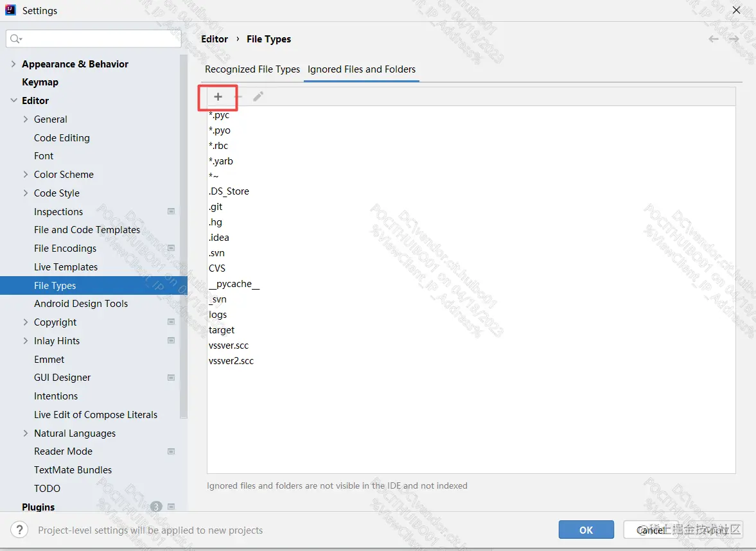Image resolution: width=756 pixels, height=551 pixels.
Task: Close the Settings dialog
Action: pyautogui.click(x=736, y=10)
